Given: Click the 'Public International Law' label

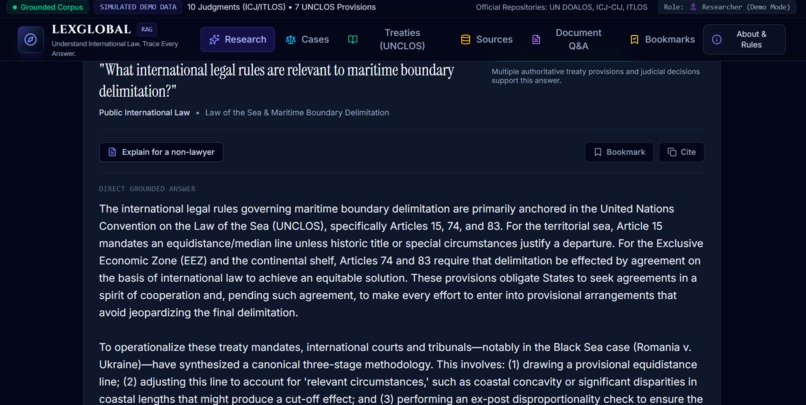Looking at the screenshot, I should (144, 113).
